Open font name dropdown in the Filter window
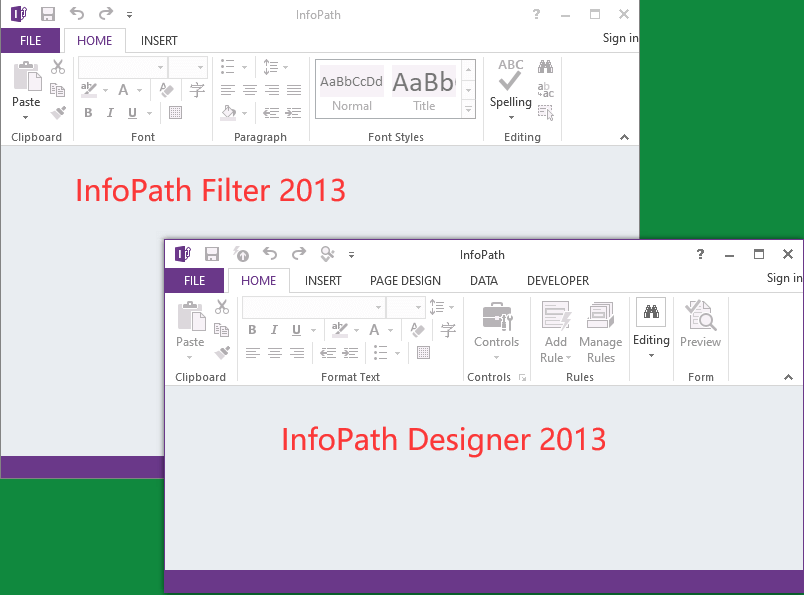This screenshot has height=595, width=804. (x=160, y=67)
